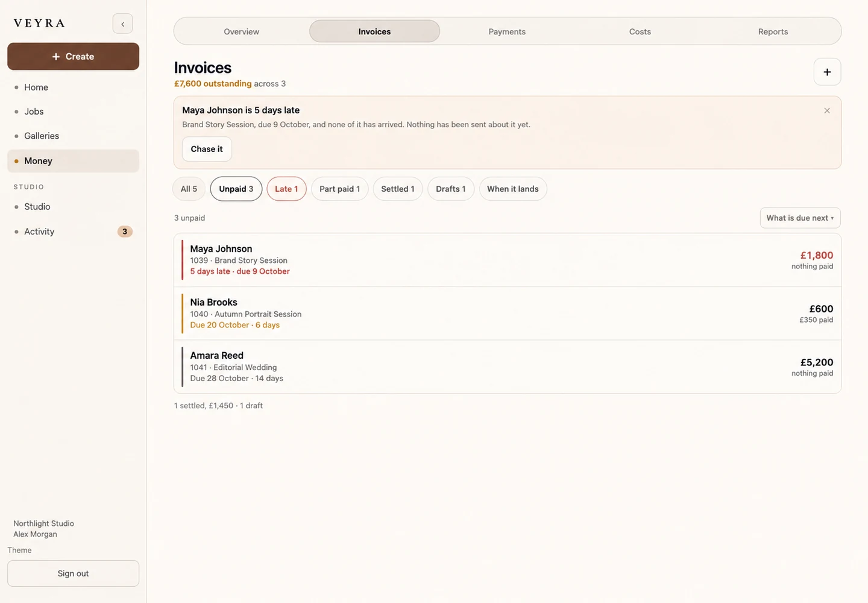Select the Settled 1 filter
Image resolution: width=868 pixels, height=603 pixels.
coord(398,189)
